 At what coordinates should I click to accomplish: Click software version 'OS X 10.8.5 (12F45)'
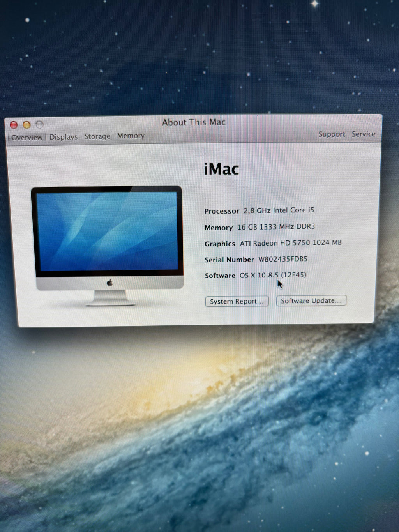(273, 275)
